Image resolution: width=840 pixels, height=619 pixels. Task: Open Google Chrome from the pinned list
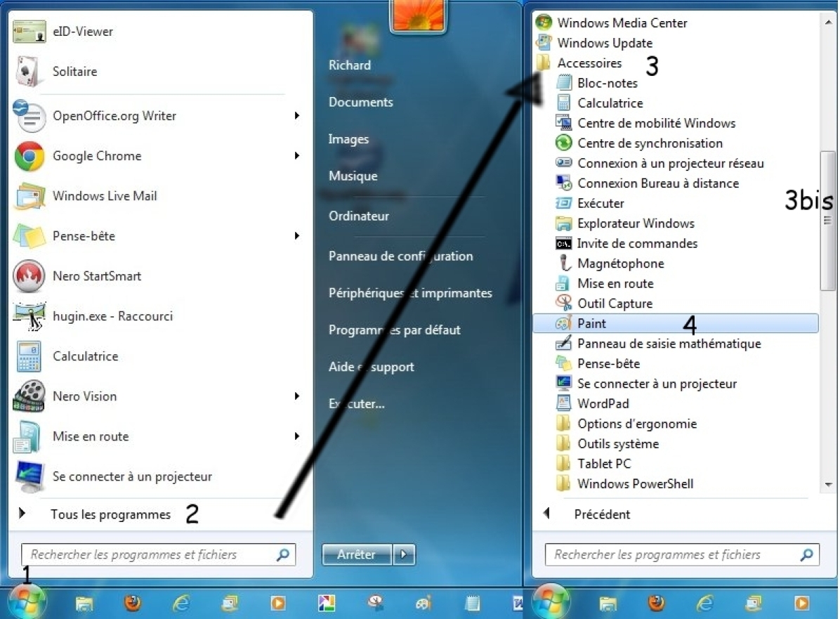point(96,156)
